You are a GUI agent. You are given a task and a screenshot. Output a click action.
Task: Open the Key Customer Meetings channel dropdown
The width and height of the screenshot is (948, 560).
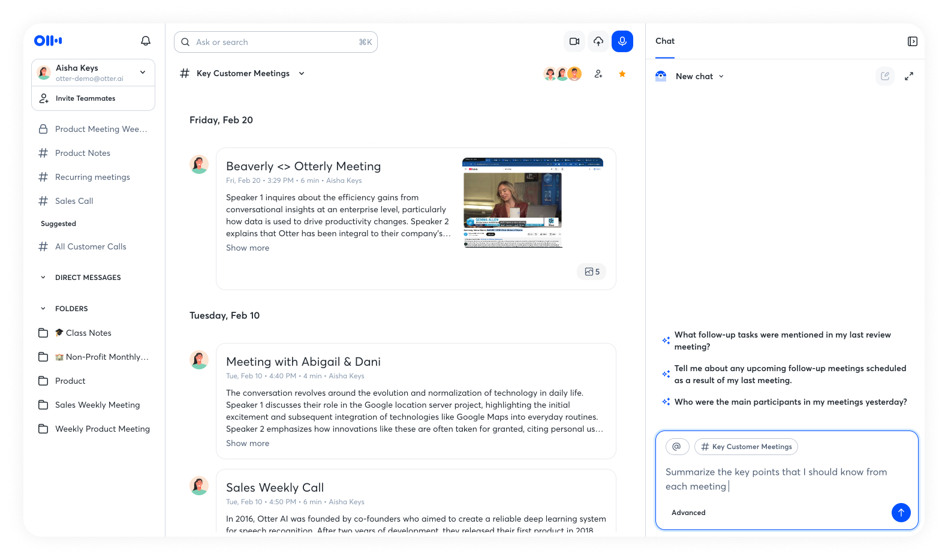click(x=302, y=74)
